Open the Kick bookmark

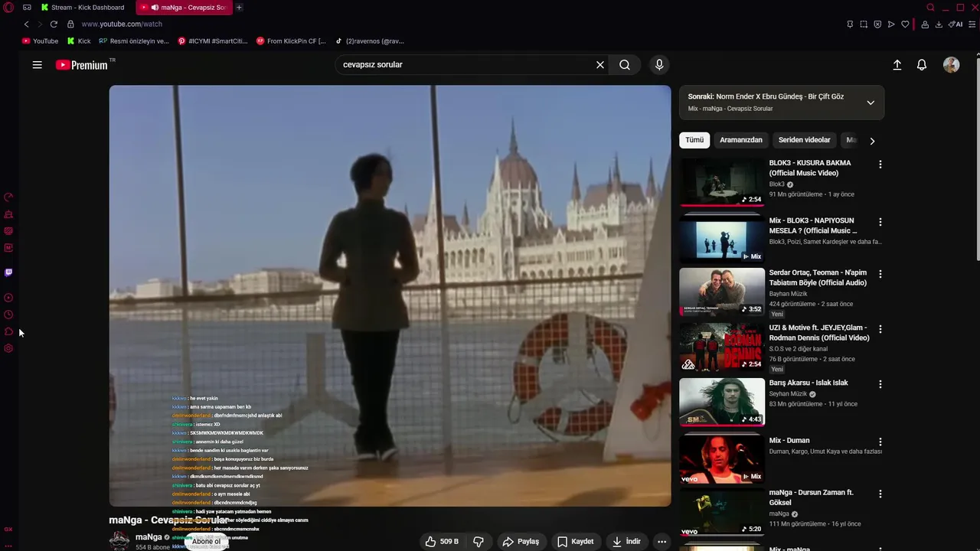(x=79, y=41)
